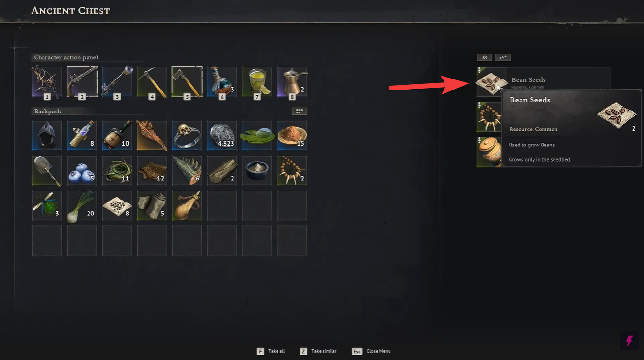Image resolution: width=644 pixels, height=360 pixels.
Task: Click the clay jar in chest list
Action: [x=489, y=152]
